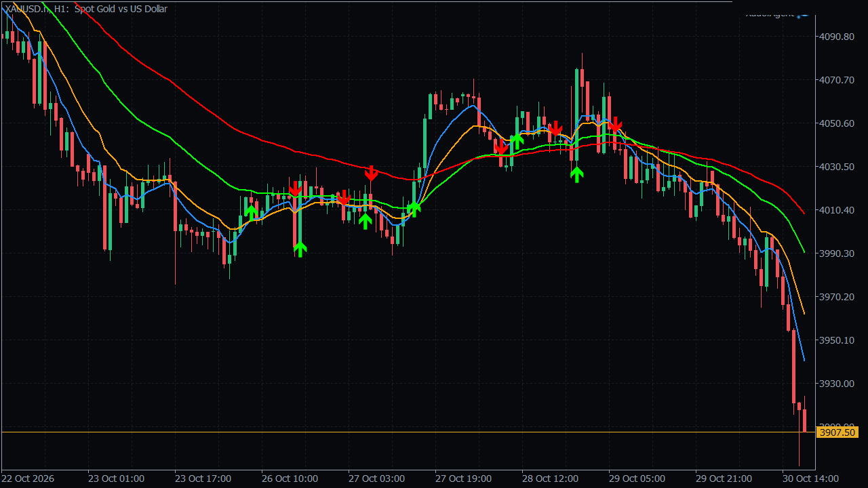Viewport: 868px width, 488px height.
Task: Select the 4010.40 price axis value
Action: click(837, 210)
